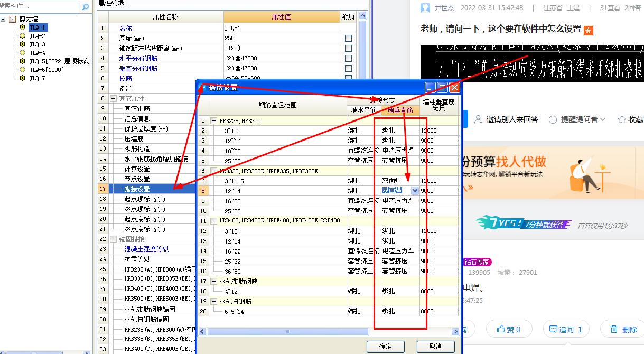Screen dimensions: 644x354
Task: Click the 钻石专家 badge
Action: pos(477,262)
